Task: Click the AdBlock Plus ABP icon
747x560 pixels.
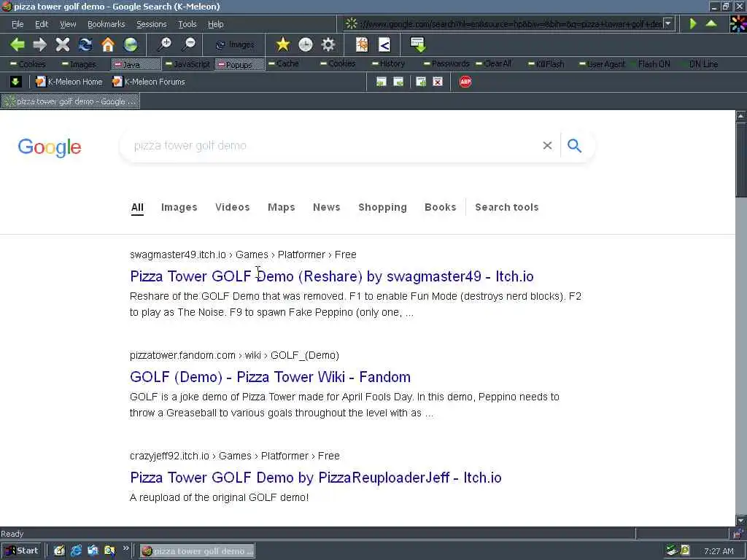Action: pyautogui.click(x=465, y=82)
